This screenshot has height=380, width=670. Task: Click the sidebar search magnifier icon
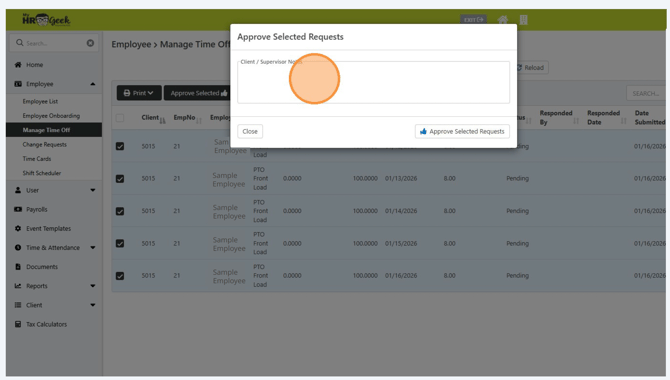click(x=20, y=43)
